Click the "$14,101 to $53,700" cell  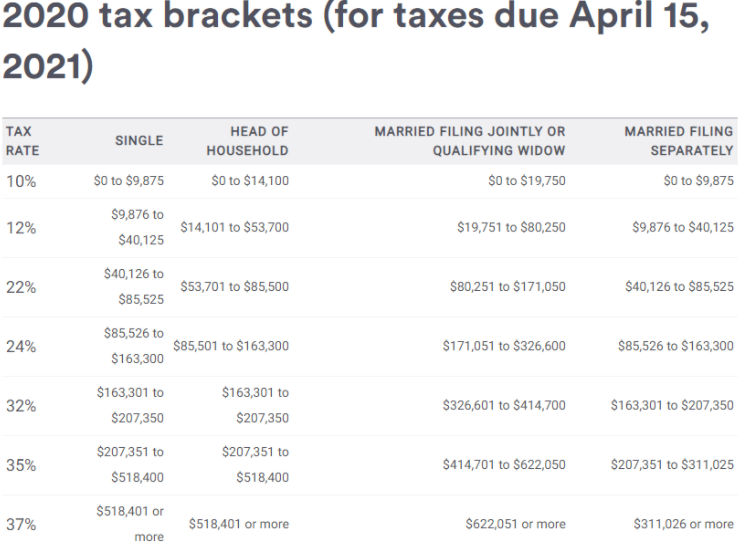coord(234,228)
